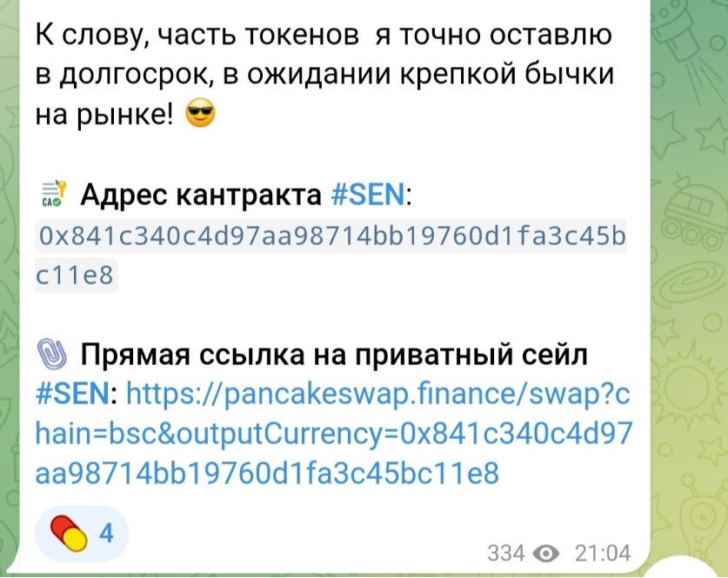The height and width of the screenshot is (578, 728).
Task: Click the 334 views counter
Action: point(506,554)
